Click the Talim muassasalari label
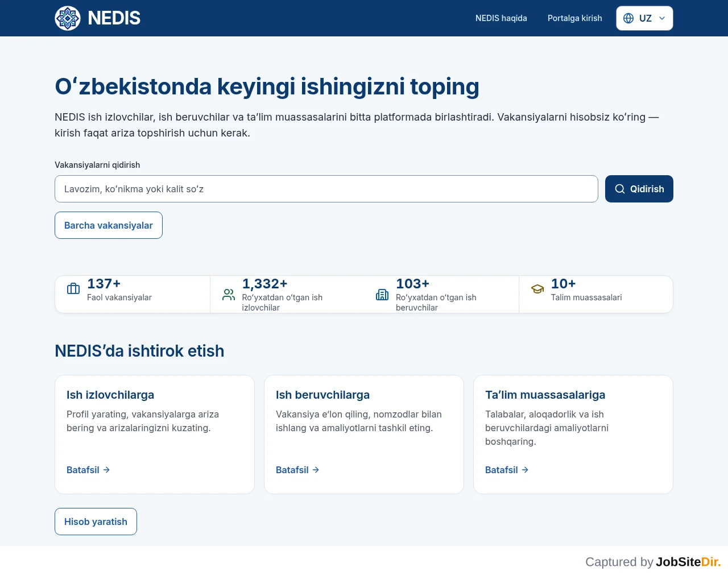 point(586,297)
